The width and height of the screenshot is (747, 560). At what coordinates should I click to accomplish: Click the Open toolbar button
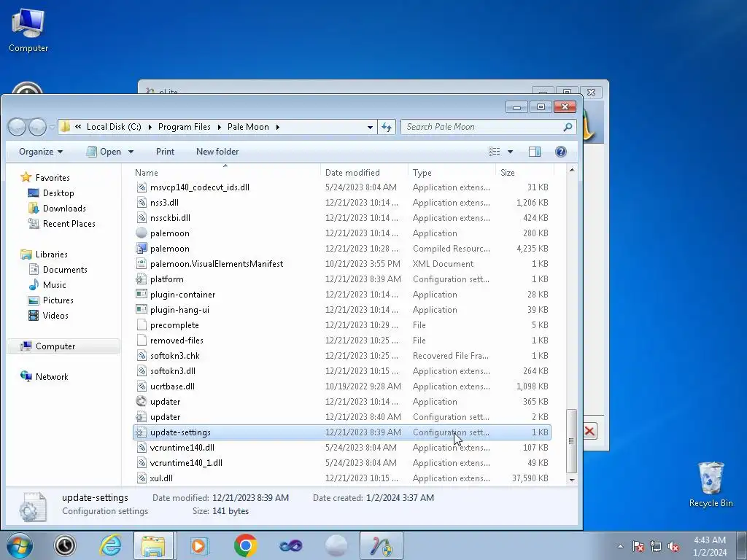tap(105, 152)
